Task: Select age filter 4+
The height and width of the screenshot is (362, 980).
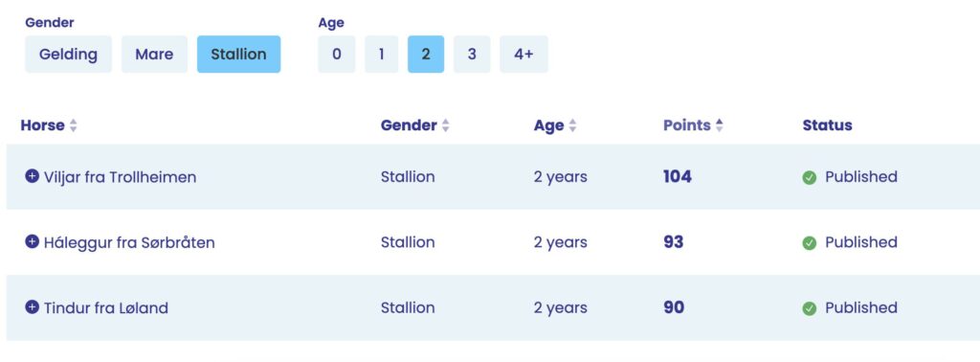Action: (x=523, y=55)
